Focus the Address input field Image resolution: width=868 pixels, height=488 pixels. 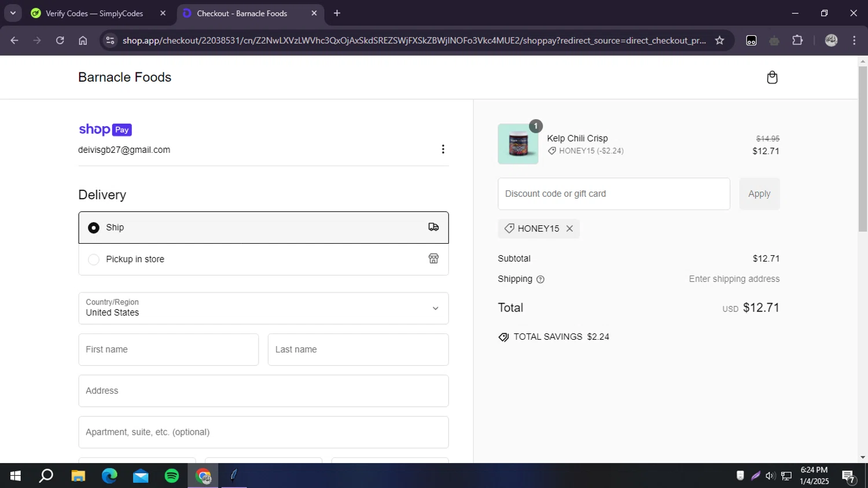(x=263, y=391)
